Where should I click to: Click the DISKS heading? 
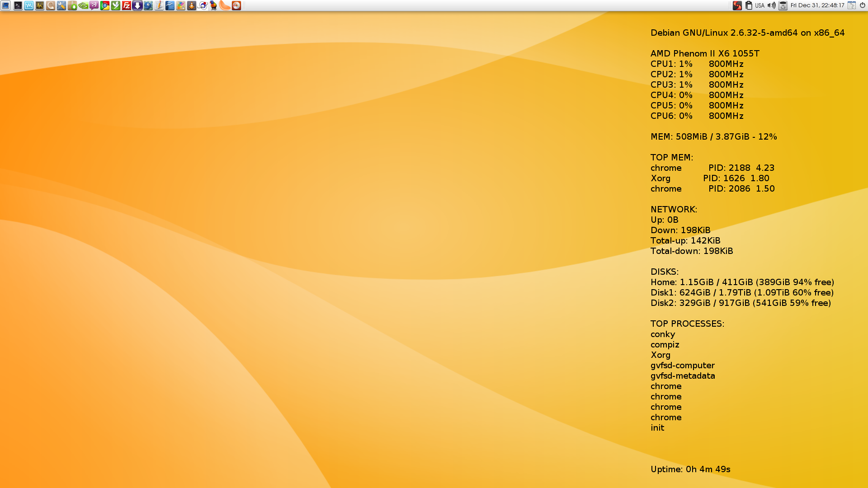[664, 272]
